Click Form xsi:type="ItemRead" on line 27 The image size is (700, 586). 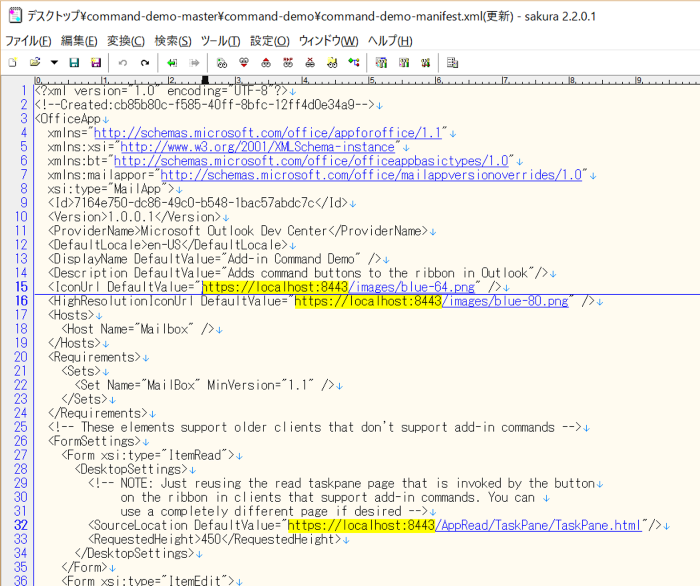click(148, 455)
